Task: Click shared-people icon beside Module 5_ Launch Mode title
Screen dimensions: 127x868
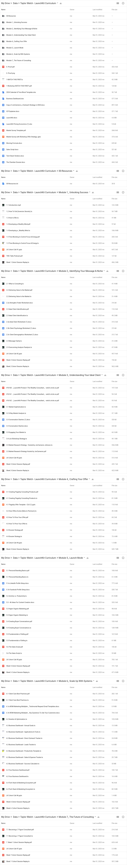Action: click(88, 558)
